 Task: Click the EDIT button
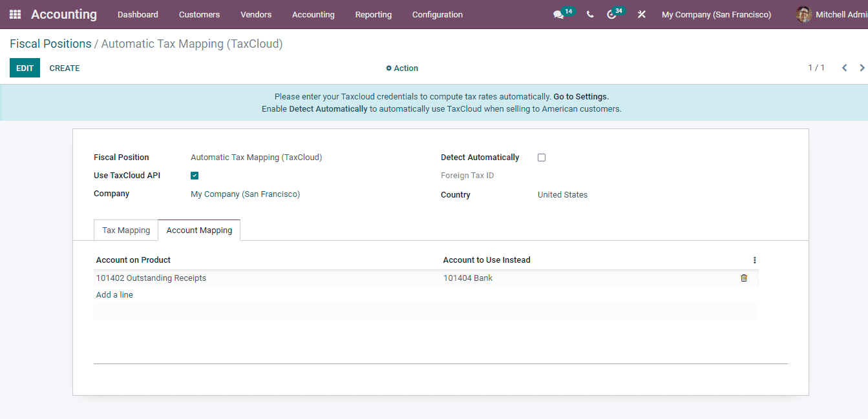coord(25,68)
